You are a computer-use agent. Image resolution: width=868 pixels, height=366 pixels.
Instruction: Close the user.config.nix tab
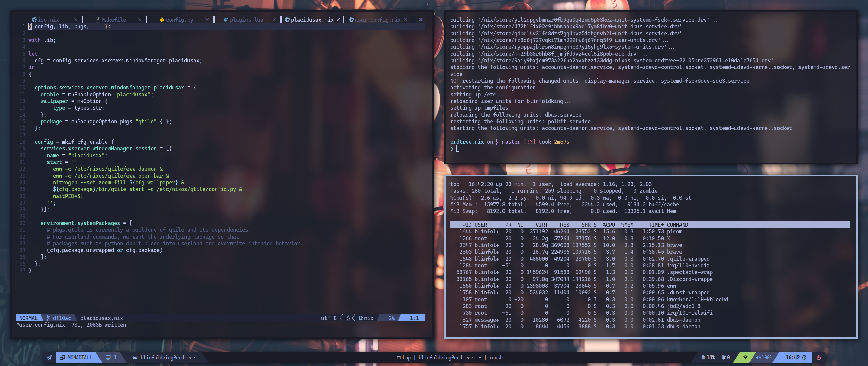click(405, 20)
